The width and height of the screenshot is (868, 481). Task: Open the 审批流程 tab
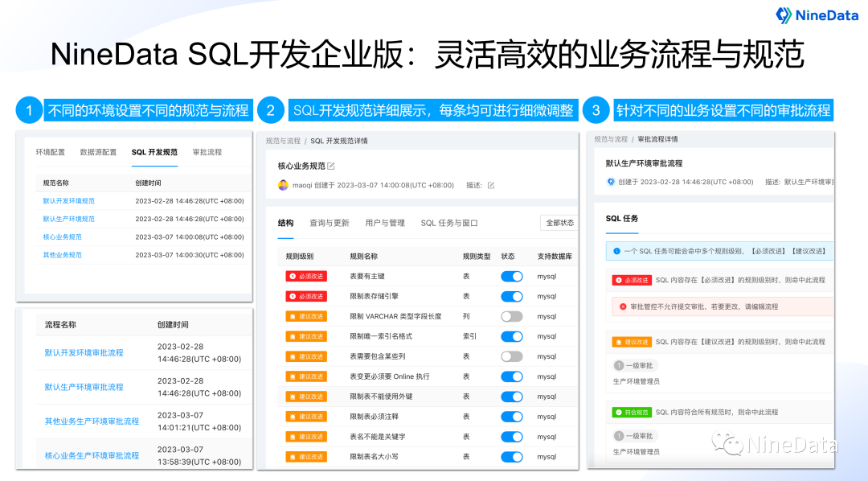(x=207, y=152)
